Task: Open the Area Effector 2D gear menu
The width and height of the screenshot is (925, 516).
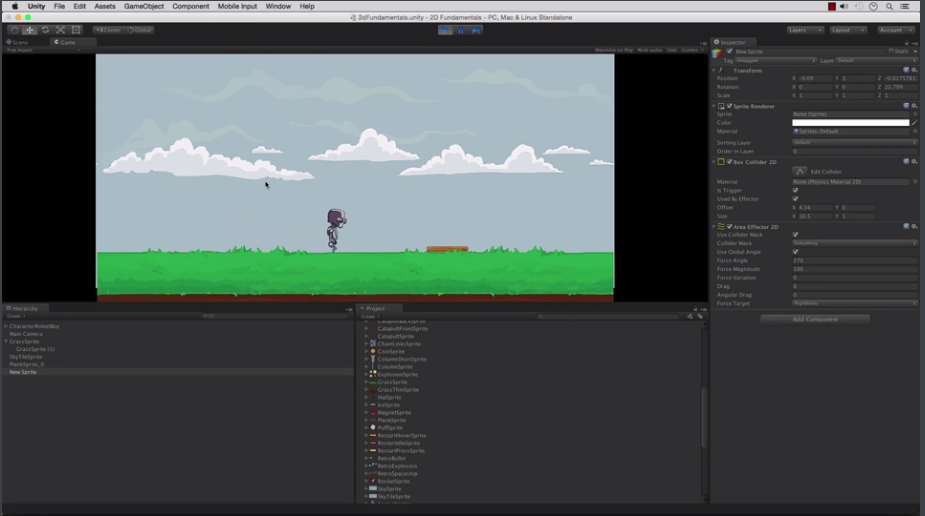Action: pos(914,226)
